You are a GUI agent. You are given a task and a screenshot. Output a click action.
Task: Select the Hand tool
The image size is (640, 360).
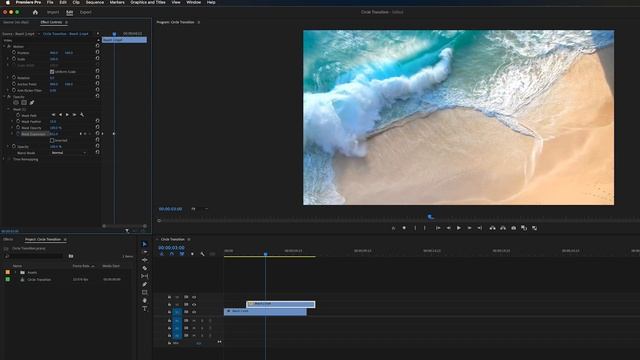click(144, 301)
